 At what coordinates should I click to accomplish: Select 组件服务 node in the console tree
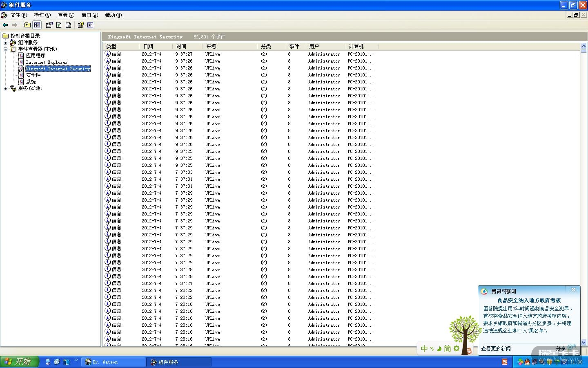[x=28, y=43]
